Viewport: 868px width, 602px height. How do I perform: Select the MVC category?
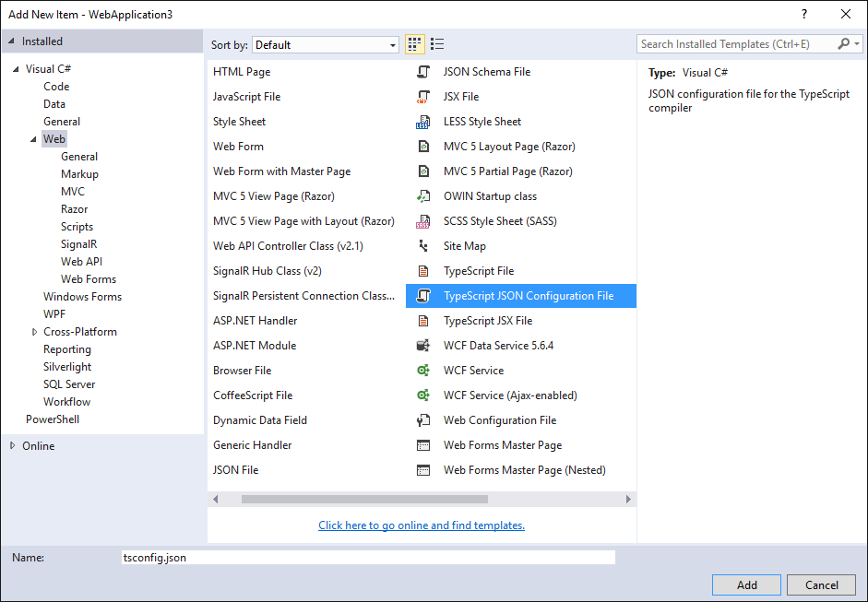click(71, 191)
